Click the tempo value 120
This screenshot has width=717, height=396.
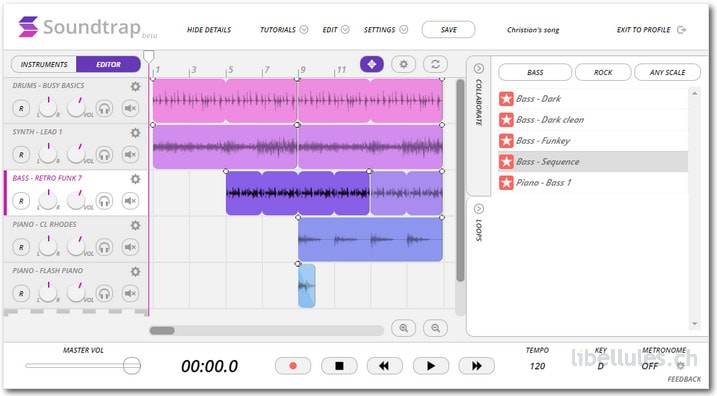(x=537, y=366)
